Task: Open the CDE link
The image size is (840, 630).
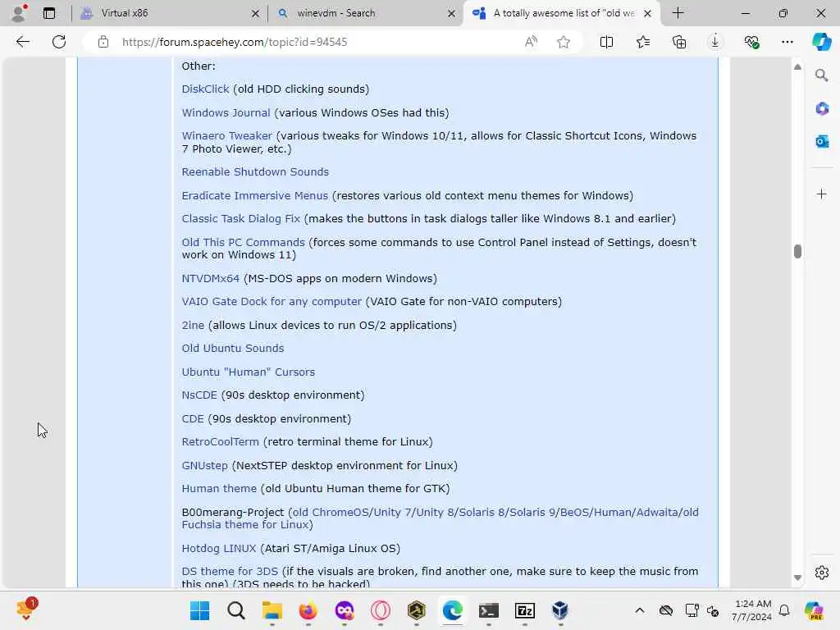Action: pyautogui.click(x=192, y=418)
